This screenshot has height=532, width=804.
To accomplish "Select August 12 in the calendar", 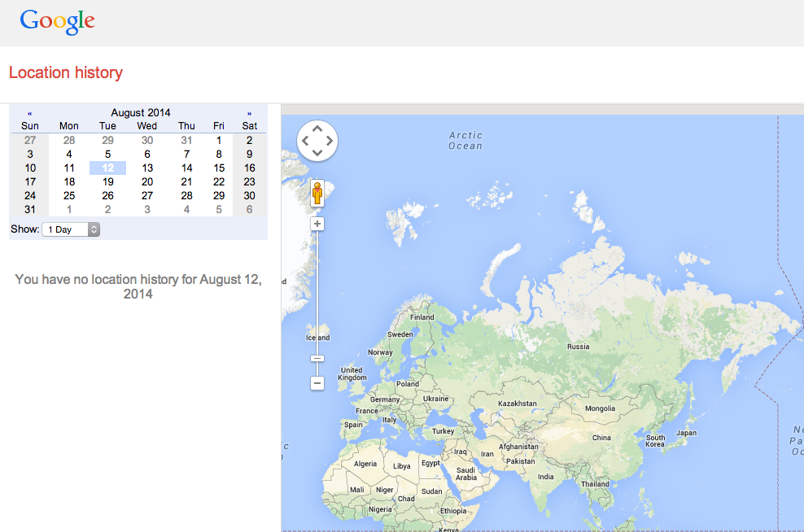I will 107,168.
